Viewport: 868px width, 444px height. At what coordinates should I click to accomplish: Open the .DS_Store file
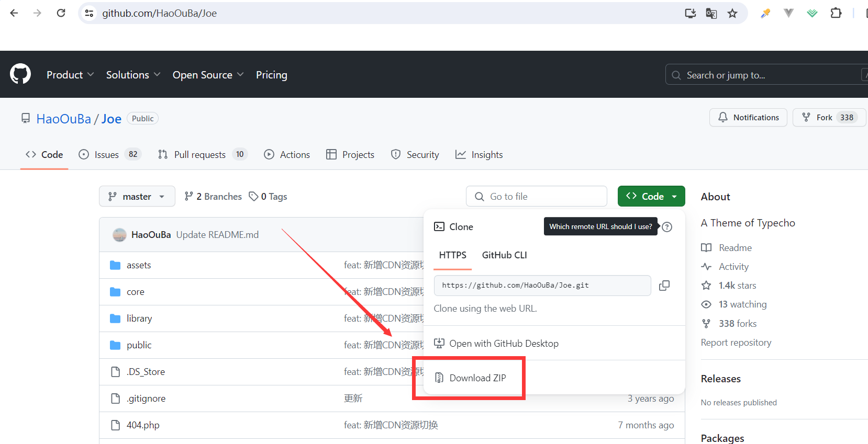(x=146, y=372)
